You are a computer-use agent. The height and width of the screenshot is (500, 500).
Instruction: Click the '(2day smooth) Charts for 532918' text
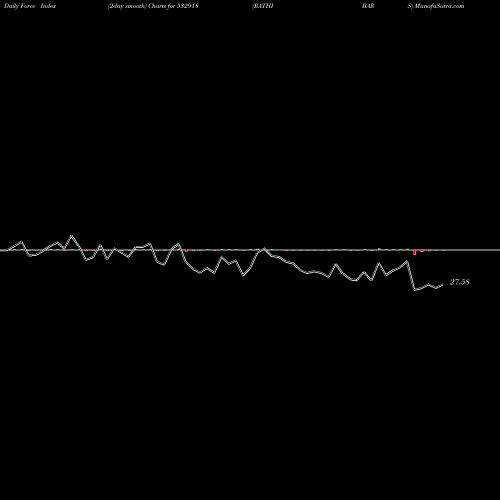coord(153,6)
